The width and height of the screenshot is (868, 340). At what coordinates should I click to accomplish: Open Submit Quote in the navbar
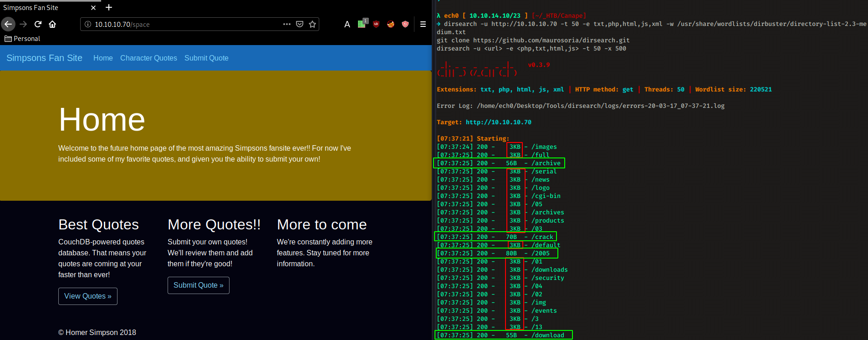(x=206, y=58)
